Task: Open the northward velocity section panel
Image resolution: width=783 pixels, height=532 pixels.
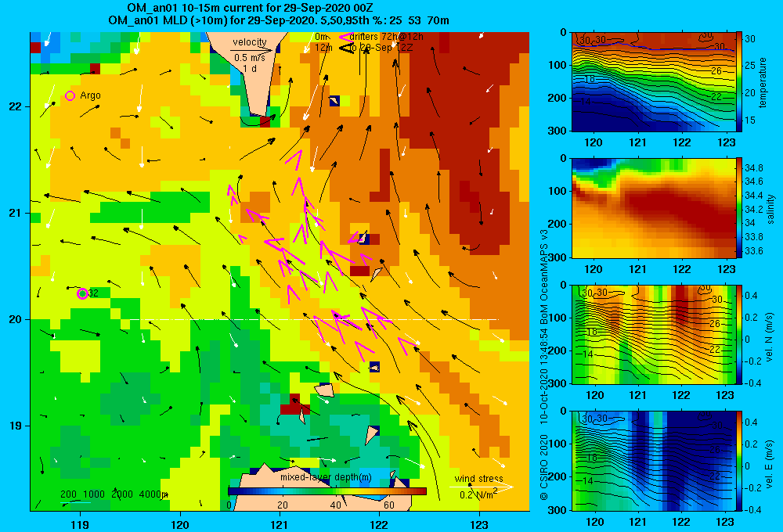Action: (x=653, y=334)
